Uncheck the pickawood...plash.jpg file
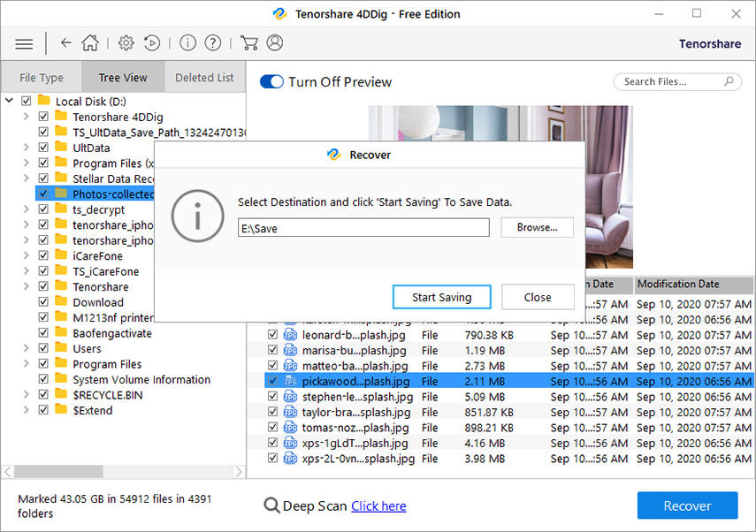 click(271, 381)
